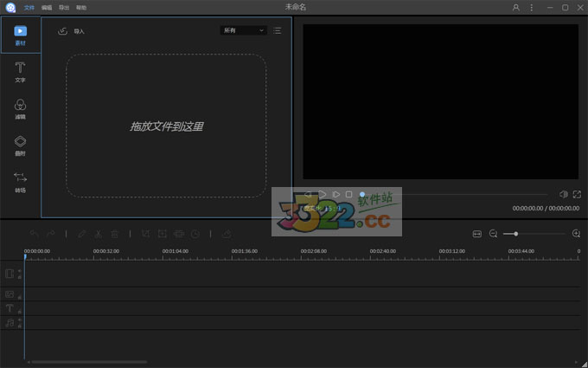Mute the music audio track
588x368 pixels.
pyautogui.click(x=20, y=320)
